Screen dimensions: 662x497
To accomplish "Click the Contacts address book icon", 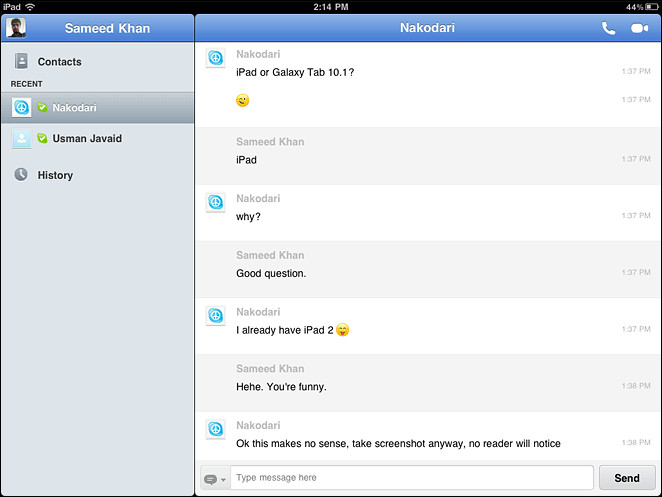I will point(21,61).
